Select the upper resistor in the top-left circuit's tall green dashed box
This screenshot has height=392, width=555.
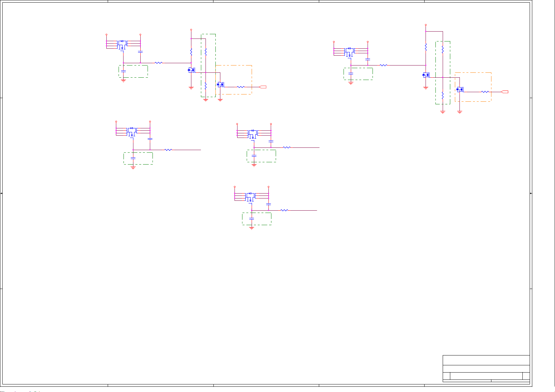(206, 52)
